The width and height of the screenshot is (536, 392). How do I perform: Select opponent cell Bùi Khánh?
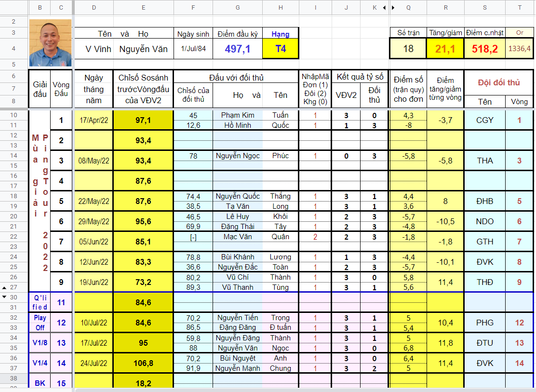click(238, 257)
